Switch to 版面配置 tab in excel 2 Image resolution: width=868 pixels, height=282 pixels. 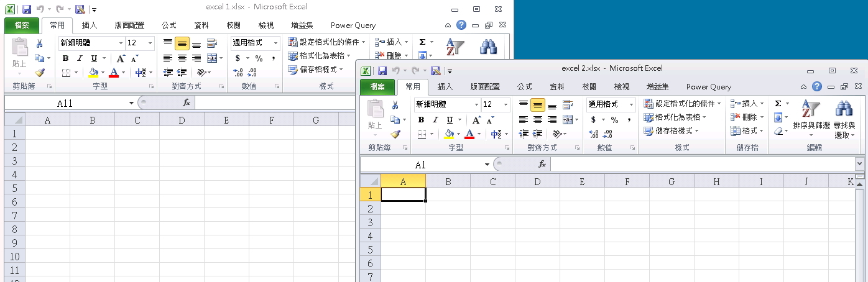tap(485, 87)
